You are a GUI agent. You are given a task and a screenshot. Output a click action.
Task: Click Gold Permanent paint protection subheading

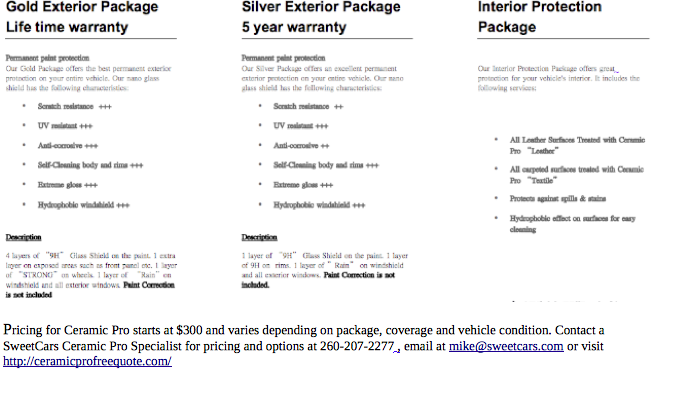click(47, 58)
